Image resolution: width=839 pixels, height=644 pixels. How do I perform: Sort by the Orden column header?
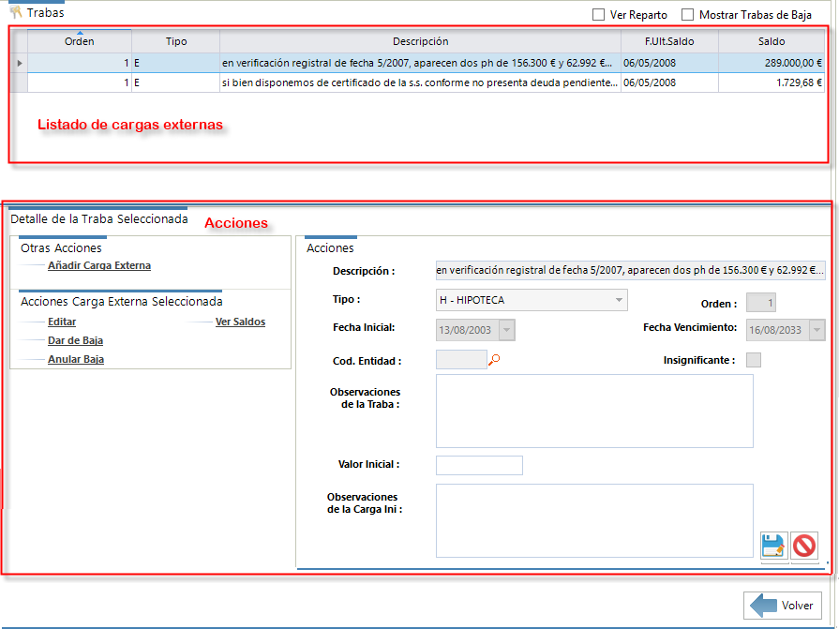79,41
